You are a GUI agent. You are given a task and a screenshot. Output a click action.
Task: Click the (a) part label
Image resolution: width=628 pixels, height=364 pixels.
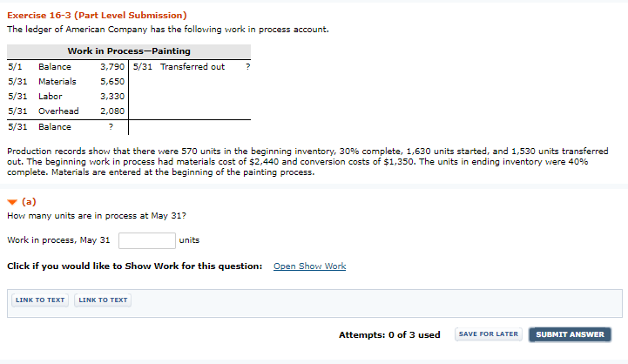[x=28, y=201]
